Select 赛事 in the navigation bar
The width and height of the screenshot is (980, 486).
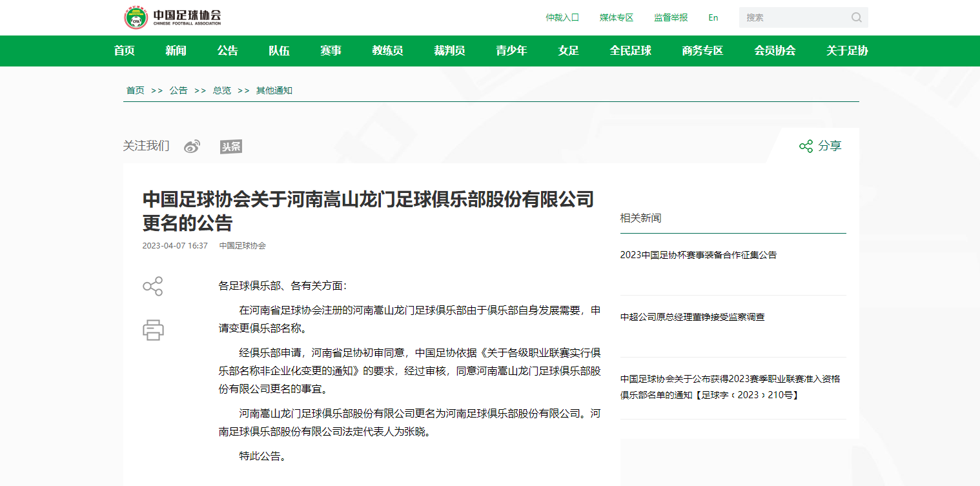(x=331, y=51)
